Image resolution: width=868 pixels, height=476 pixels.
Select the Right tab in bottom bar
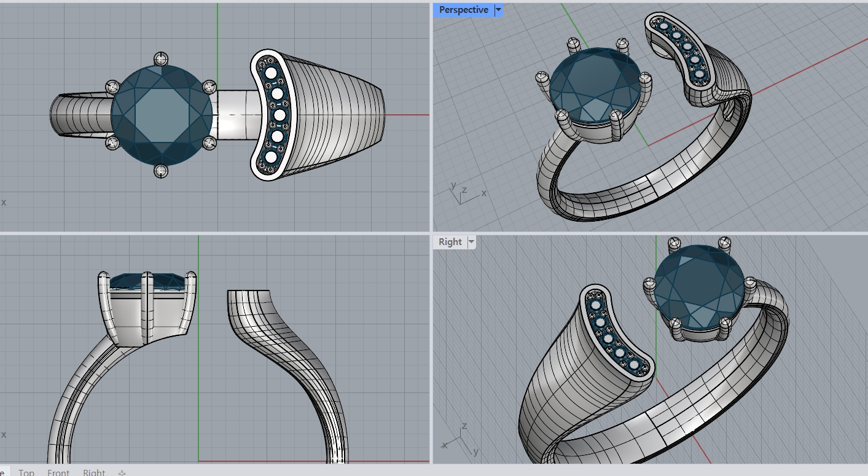(94, 472)
